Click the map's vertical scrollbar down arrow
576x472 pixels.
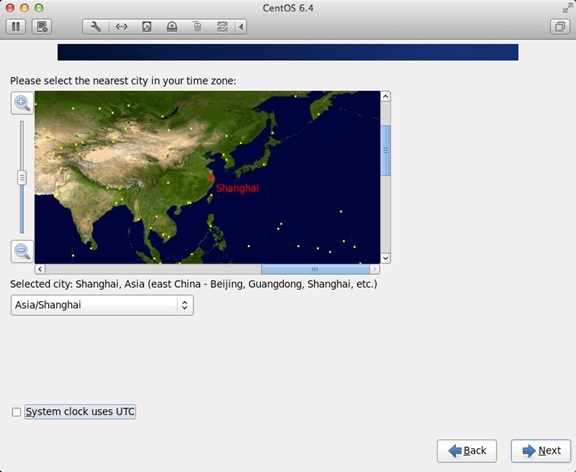coord(385,258)
